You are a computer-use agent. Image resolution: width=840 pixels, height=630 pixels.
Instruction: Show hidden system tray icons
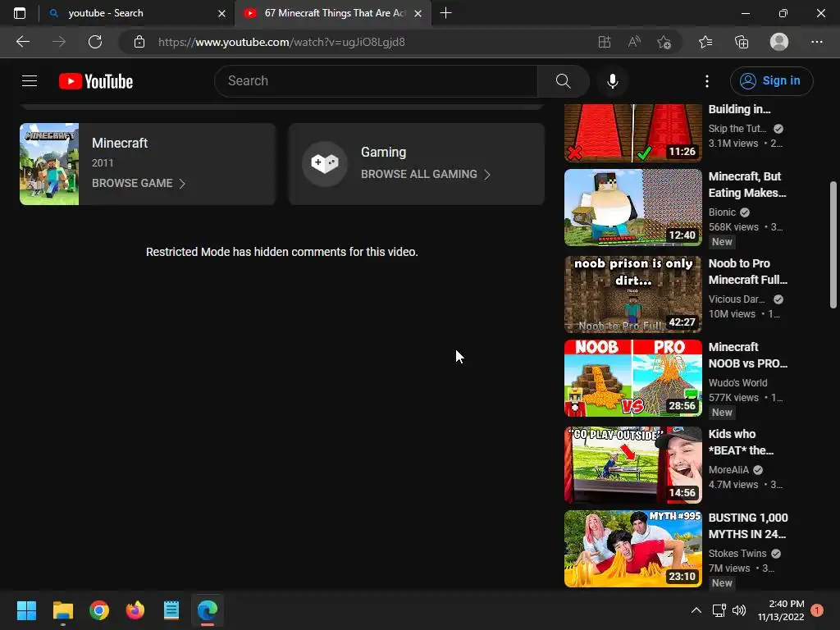pos(696,610)
